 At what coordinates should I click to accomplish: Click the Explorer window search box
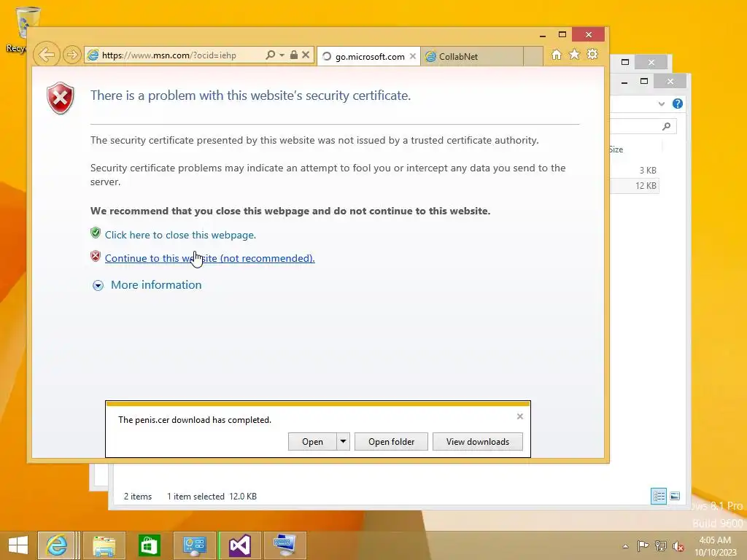643,126
